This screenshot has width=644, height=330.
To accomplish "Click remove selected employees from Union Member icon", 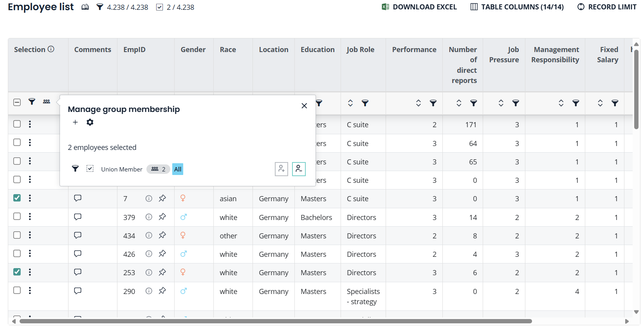I will point(299,169).
